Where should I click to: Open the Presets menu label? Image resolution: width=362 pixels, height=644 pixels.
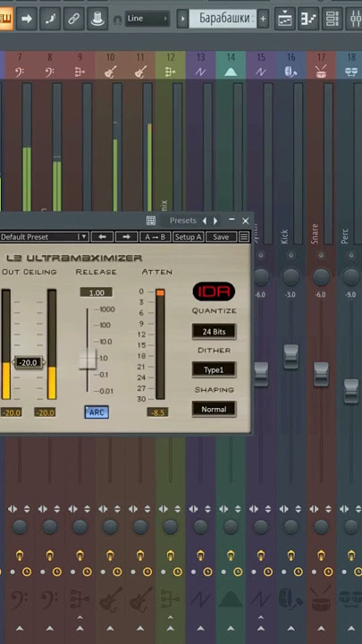coord(183,221)
